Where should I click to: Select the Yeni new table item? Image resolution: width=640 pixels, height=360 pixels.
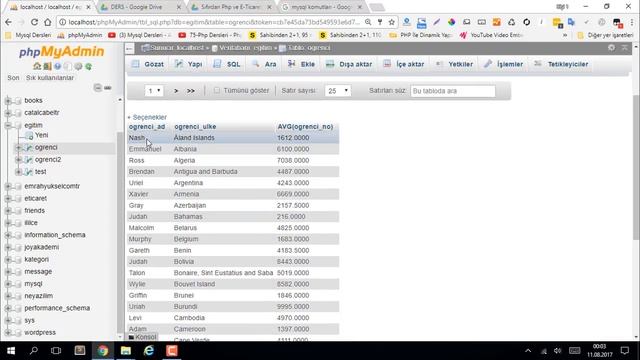[x=42, y=135]
